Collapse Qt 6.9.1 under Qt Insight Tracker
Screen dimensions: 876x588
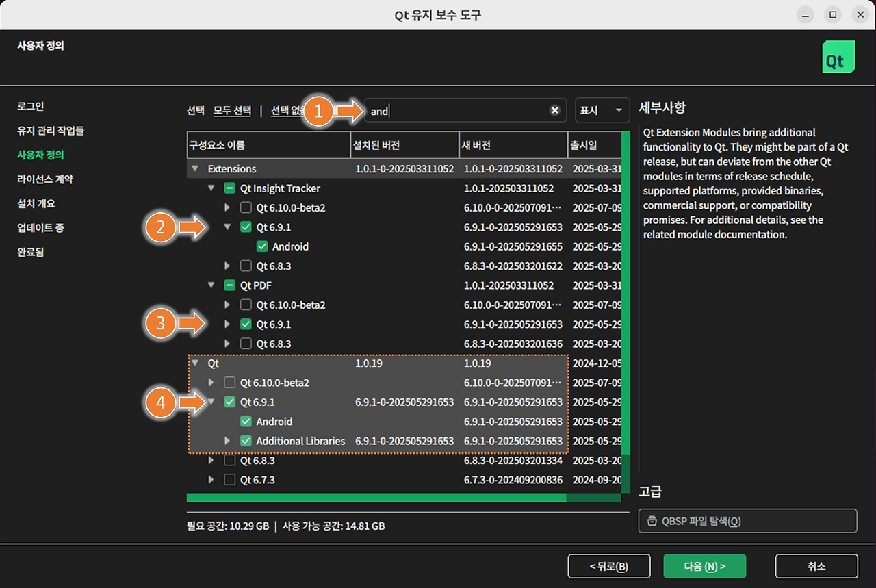tap(228, 227)
